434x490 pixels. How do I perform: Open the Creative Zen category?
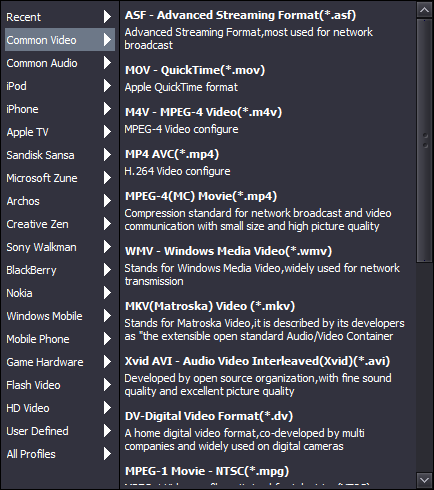60,224
